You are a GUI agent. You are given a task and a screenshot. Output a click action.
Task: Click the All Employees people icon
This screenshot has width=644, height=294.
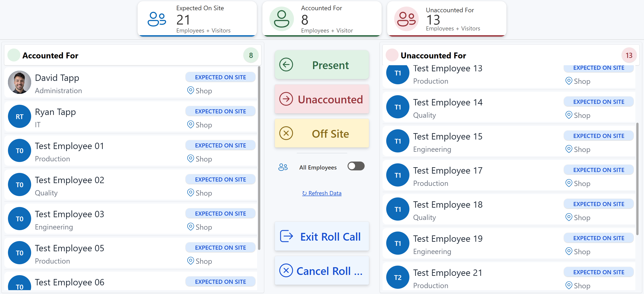[283, 167]
